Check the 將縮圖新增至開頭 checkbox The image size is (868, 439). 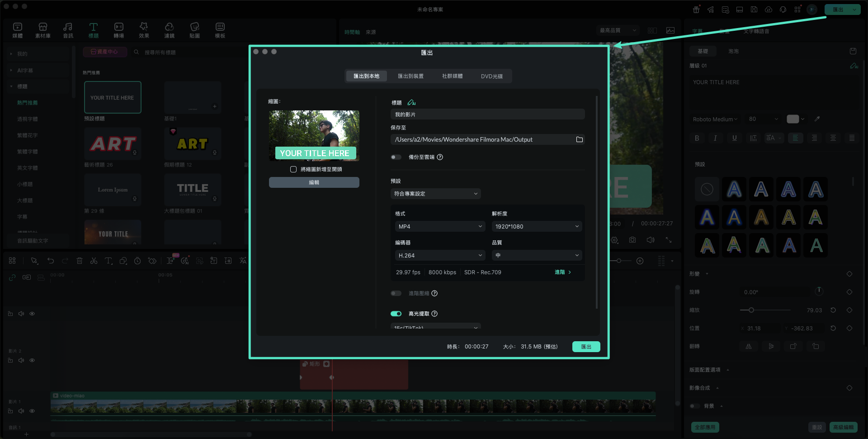[293, 169]
